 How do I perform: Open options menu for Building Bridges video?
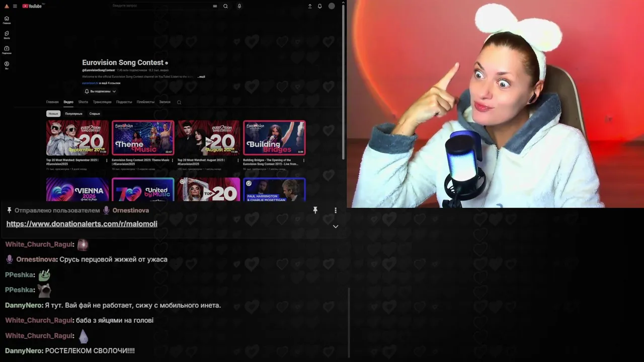click(x=304, y=160)
